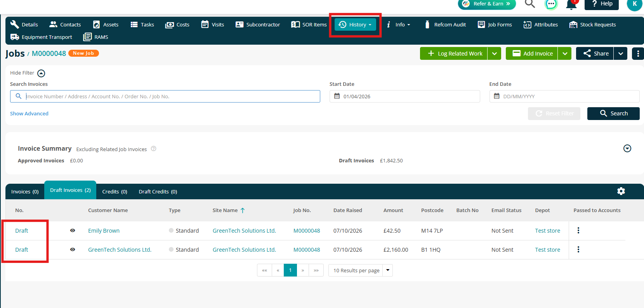Viewport: 644px width, 308px height.
Task: Click the magnifier search icon in top bar
Action: (x=530, y=4)
